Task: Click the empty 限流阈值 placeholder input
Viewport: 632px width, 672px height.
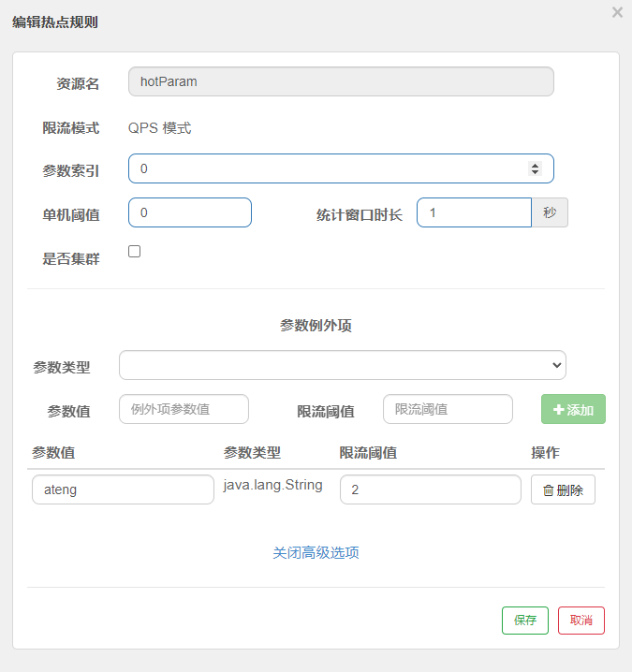Action: [448, 409]
